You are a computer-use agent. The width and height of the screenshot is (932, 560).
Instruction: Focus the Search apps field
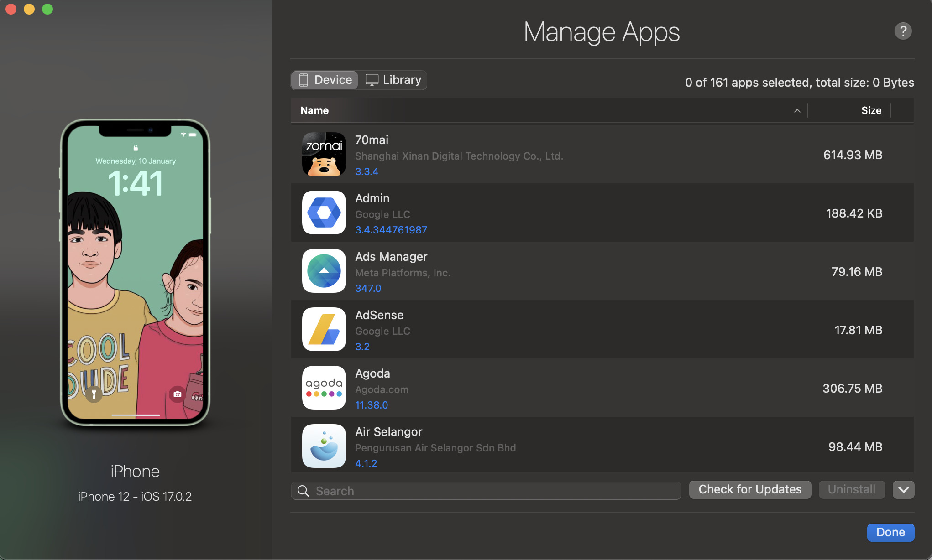click(493, 491)
